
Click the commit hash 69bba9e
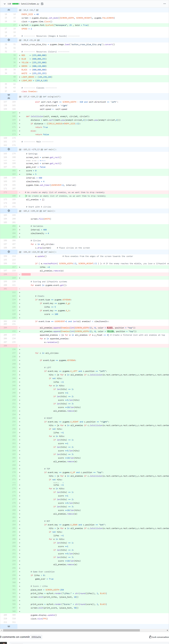click(x=36, y=637)
